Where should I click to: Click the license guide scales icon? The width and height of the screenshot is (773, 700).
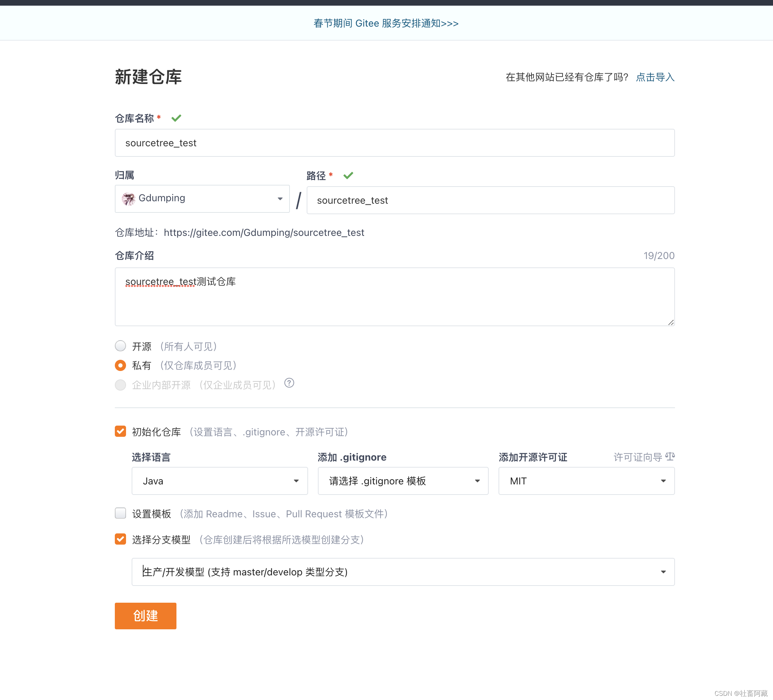(x=670, y=456)
